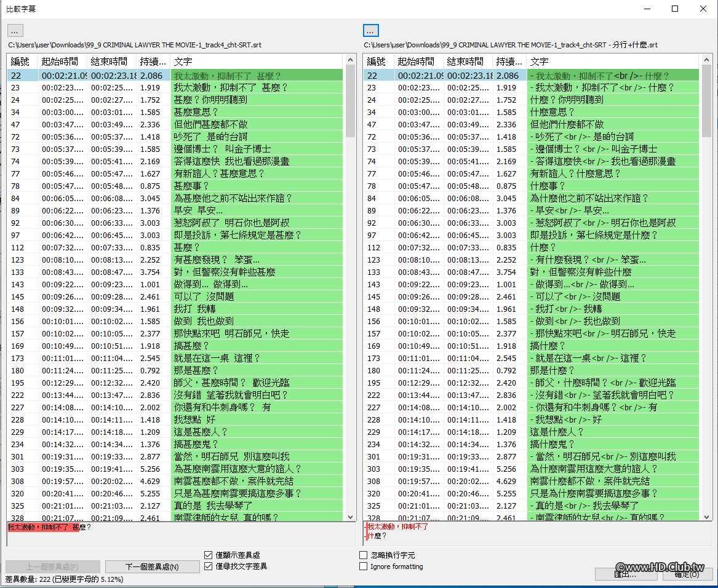Viewport: 718px width, 588px height.
Task: Export results via the 匯出 button
Action: pos(625,574)
